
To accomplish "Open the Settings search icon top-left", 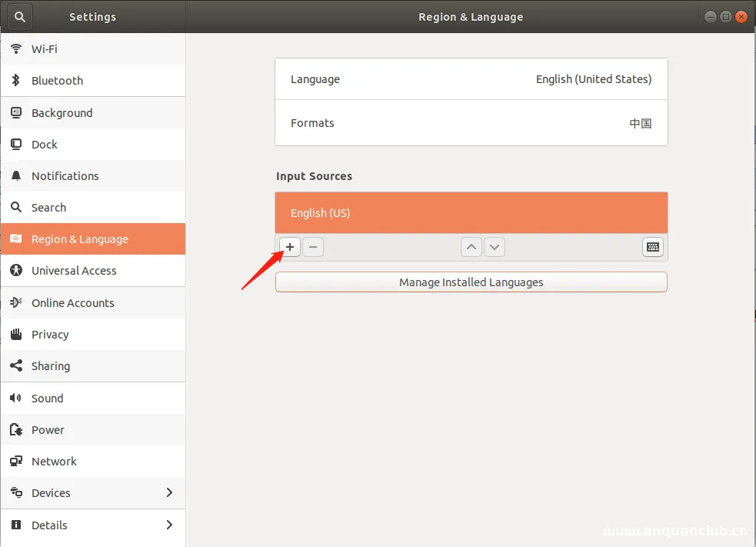I will (18, 16).
